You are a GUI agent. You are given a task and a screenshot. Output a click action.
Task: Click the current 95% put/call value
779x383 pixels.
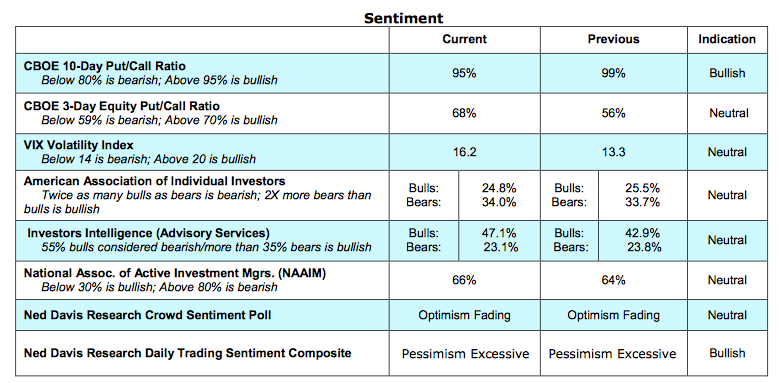click(x=464, y=74)
